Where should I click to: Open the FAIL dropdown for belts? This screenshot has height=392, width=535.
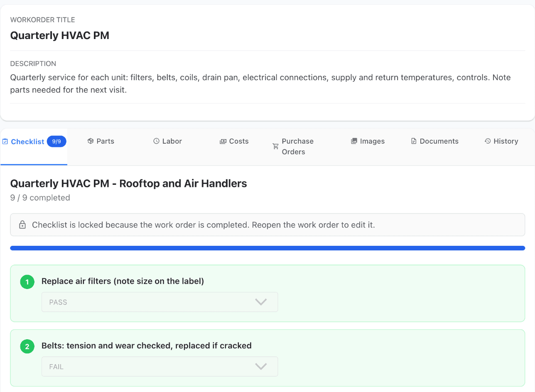pos(160,367)
